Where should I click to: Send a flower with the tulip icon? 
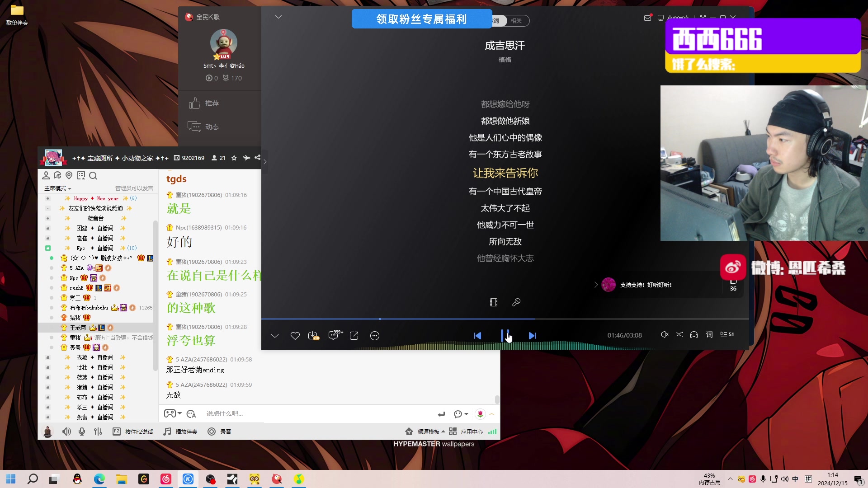point(480,414)
